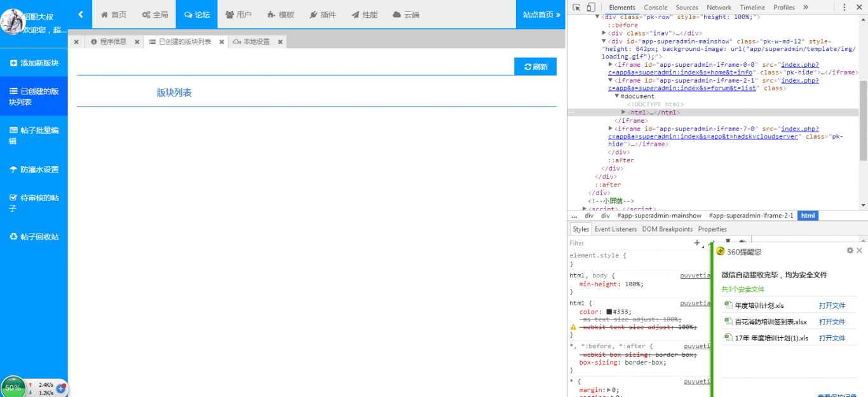Open 添加新版块 in the sidebar
The width and height of the screenshot is (868, 397).
pos(34,63)
